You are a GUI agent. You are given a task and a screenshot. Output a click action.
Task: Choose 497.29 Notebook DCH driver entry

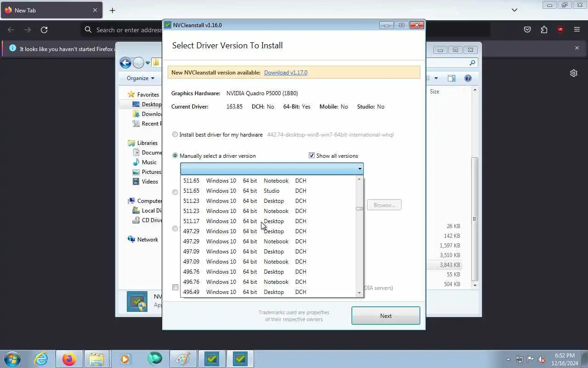pos(269,241)
